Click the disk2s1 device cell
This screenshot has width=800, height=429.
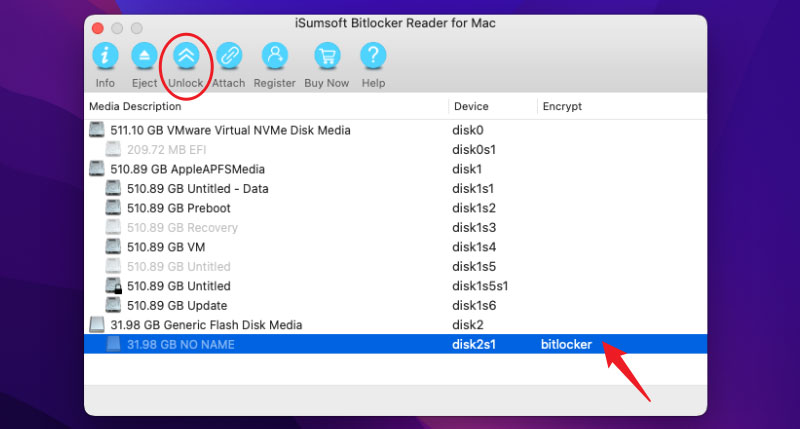(x=473, y=344)
